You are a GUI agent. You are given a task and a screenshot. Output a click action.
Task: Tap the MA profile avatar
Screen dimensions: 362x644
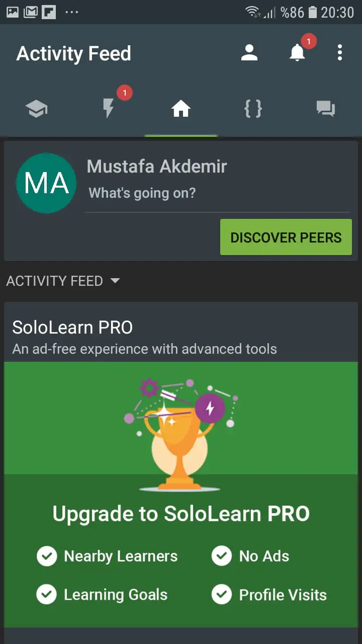click(x=46, y=183)
